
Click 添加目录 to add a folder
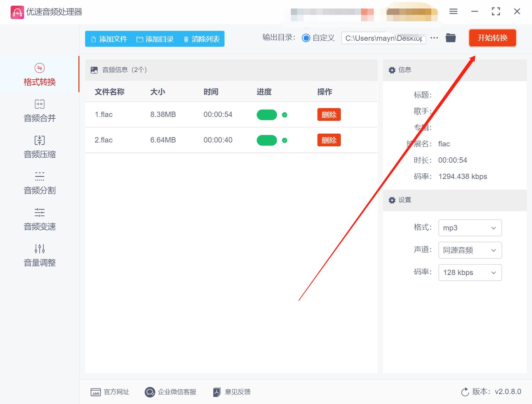point(155,39)
